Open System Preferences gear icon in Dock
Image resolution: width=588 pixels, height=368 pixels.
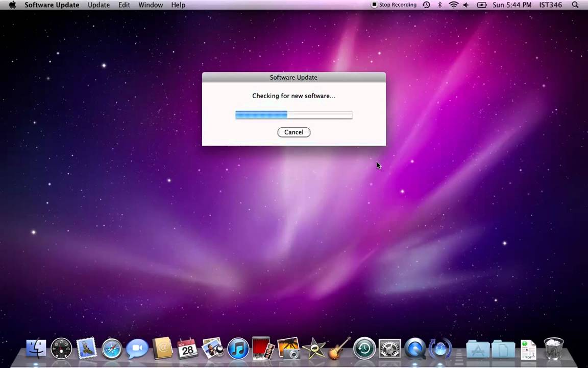[389, 349]
